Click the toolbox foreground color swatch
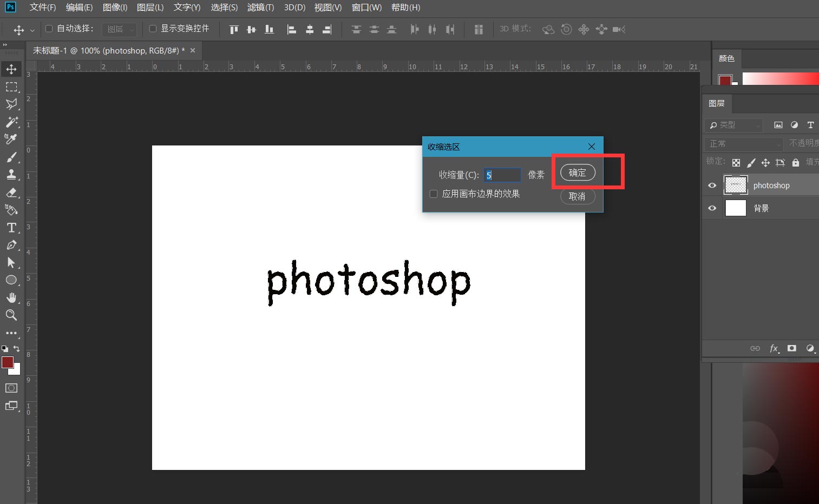Viewport: 819px width, 504px height. (8, 362)
